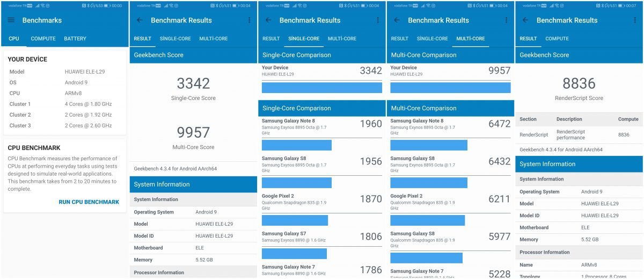This screenshot has width=644, height=279.
Task: Select RESULT tab on Single-Core Comparison screen
Action: (x=271, y=39)
